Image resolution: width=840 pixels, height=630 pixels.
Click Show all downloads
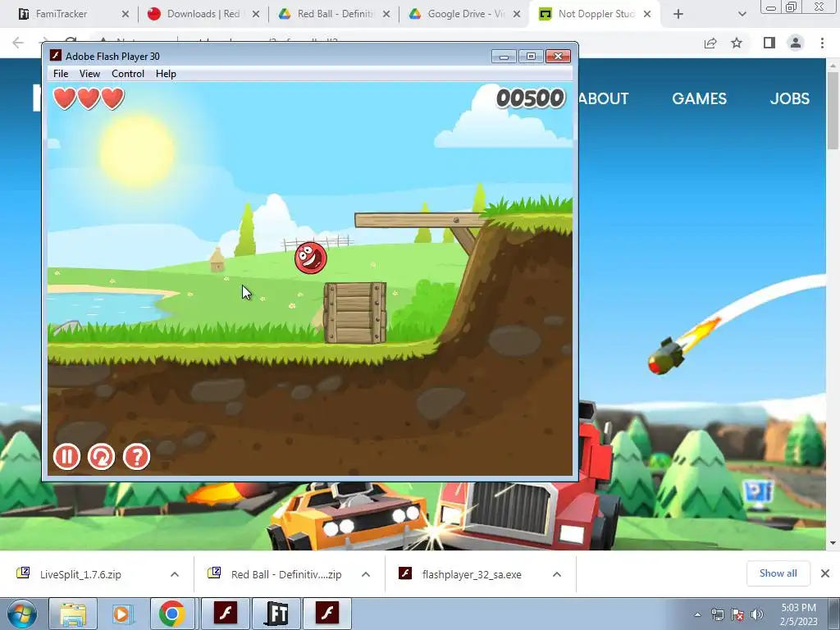tap(778, 573)
